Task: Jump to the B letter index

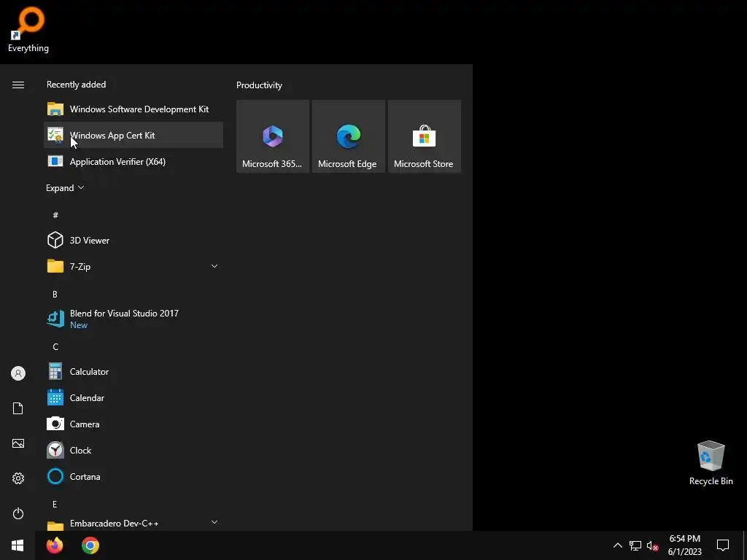Action: click(x=55, y=295)
